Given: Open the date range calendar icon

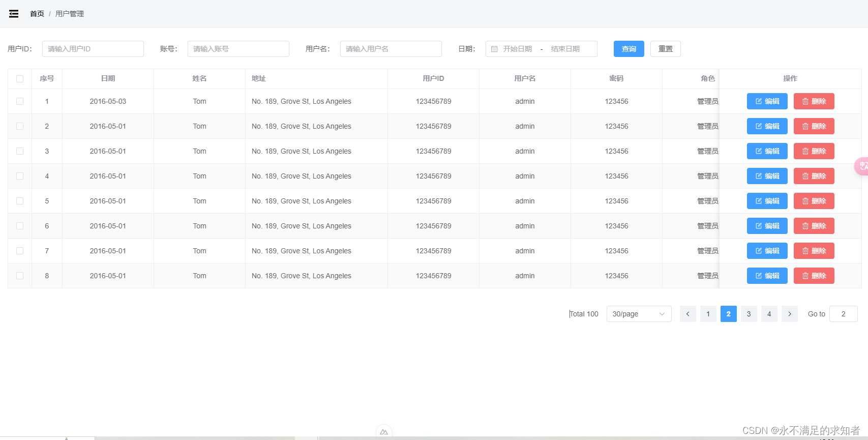Looking at the screenshot, I should pos(494,49).
